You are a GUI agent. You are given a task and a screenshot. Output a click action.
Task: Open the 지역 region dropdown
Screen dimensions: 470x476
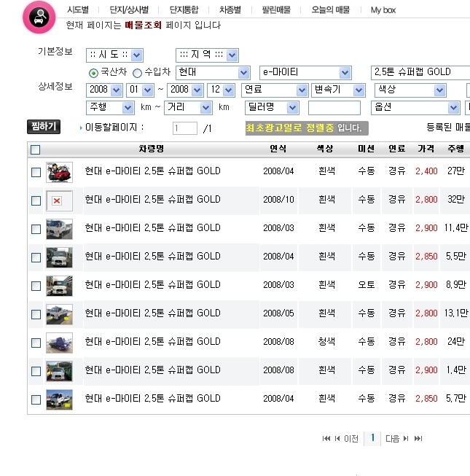click(x=207, y=55)
